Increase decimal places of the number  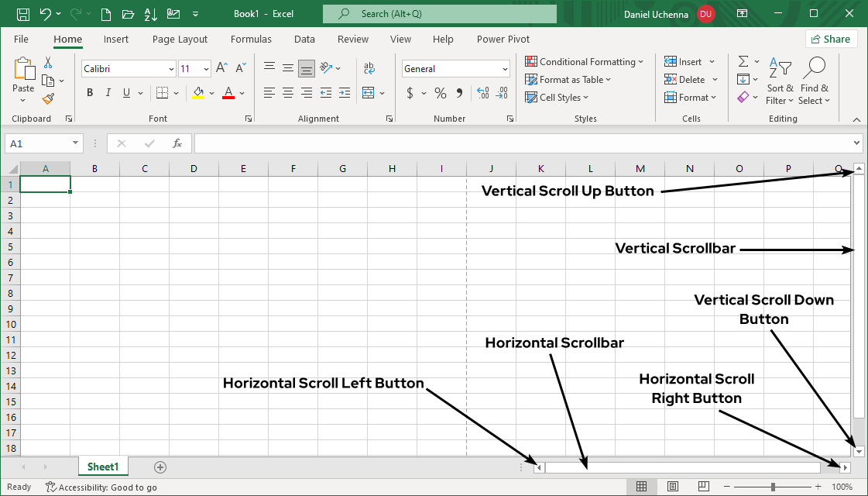tap(483, 92)
